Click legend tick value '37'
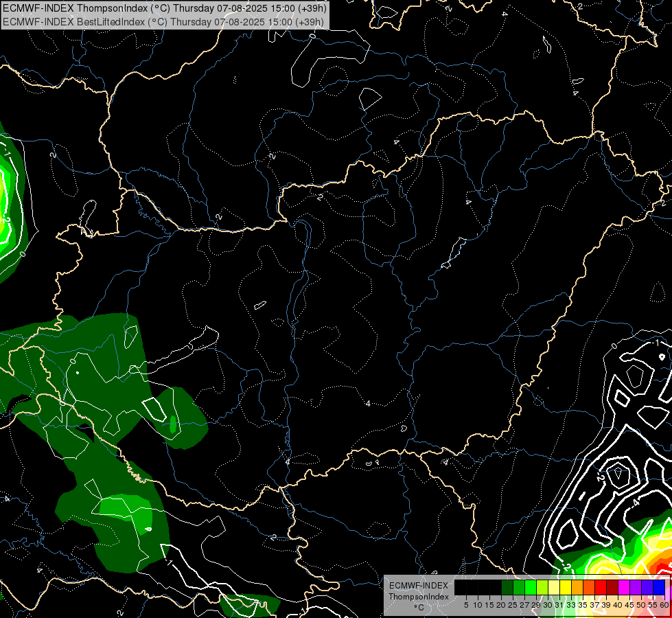Screen dimensions: 672x618 pos(595,605)
